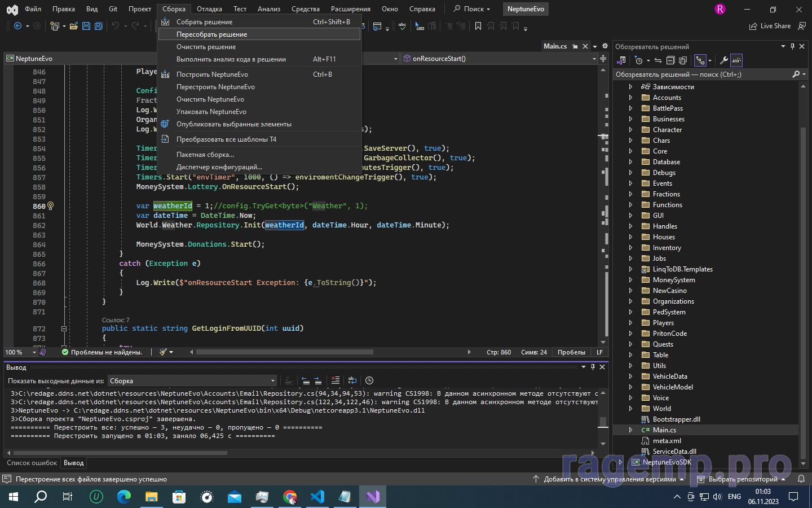Click the feedback person icon beside Live Share
The width and height of the screenshot is (812, 508).
pyautogui.click(x=802, y=26)
